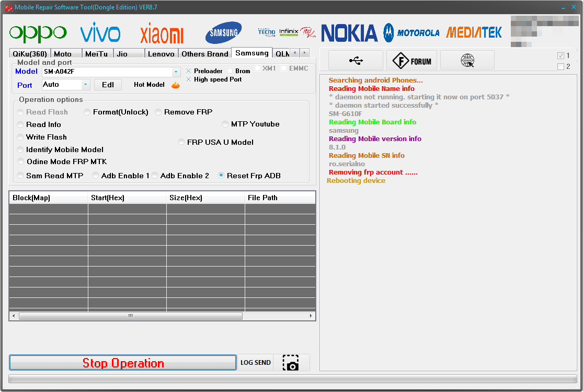Switch to the QiKu(360) tab
The image size is (583, 392).
click(30, 53)
